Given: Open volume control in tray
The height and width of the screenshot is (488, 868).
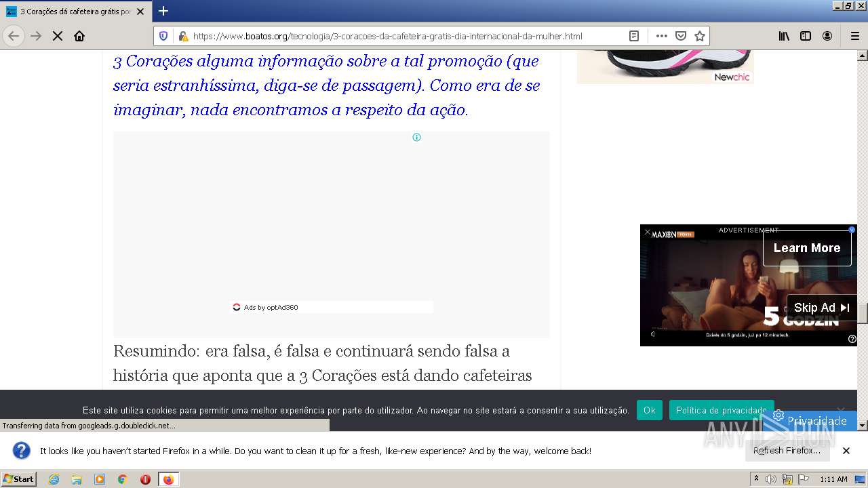Looking at the screenshot, I should pyautogui.click(x=771, y=479).
